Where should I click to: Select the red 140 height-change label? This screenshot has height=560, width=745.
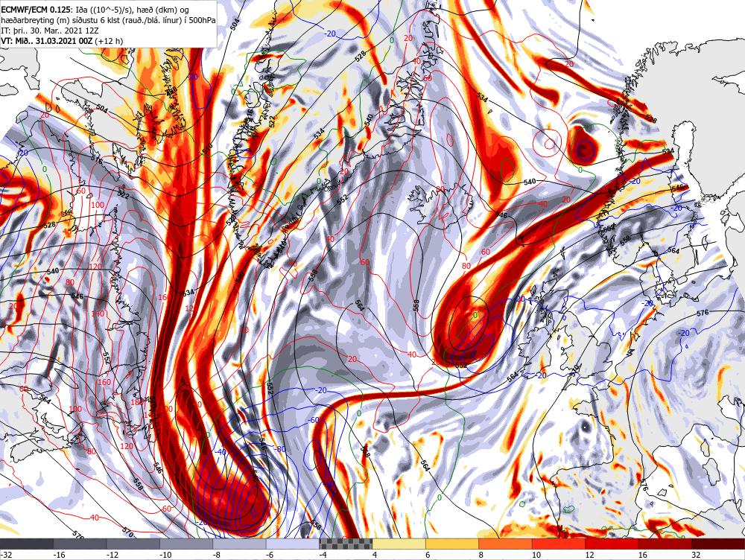[97, 314]
